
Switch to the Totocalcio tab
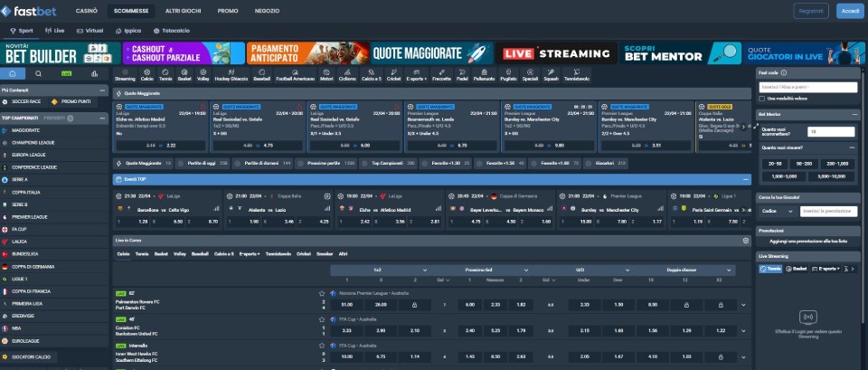tap(172, 31)
